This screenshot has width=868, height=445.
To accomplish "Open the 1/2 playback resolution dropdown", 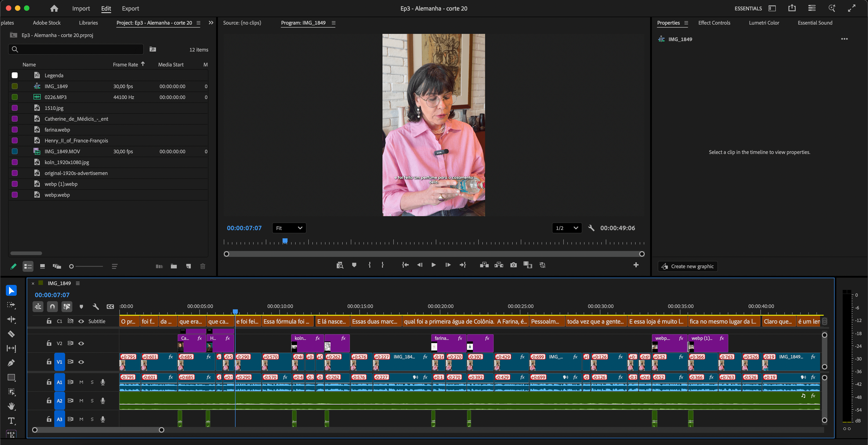I will coord(566,228).
